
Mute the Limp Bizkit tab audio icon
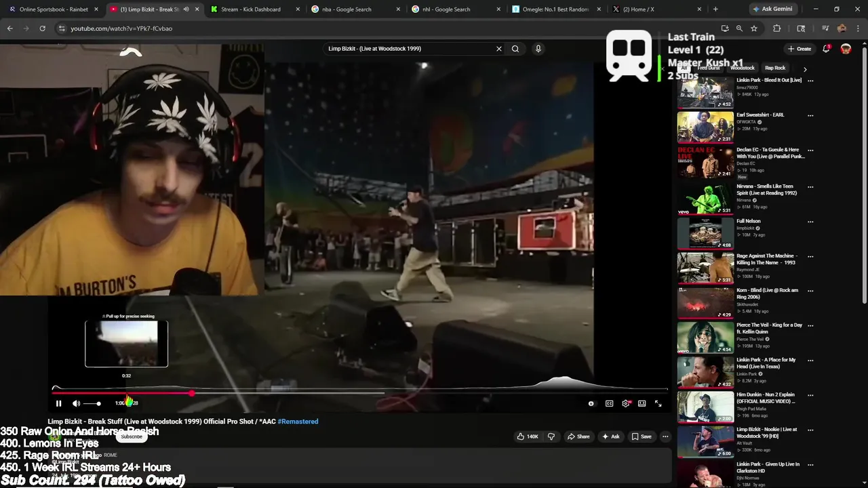pyautogui.click(x=186, y=9)
